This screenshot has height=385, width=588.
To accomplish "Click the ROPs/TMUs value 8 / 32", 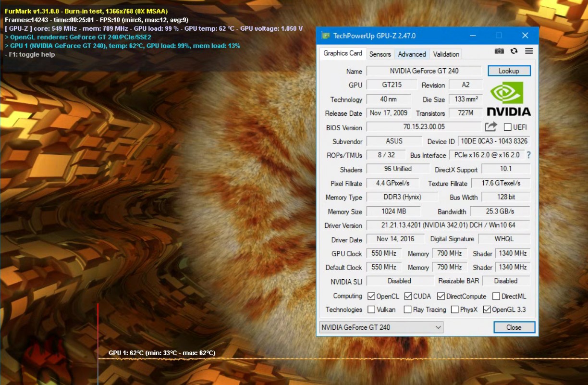I will coord(386,155).
